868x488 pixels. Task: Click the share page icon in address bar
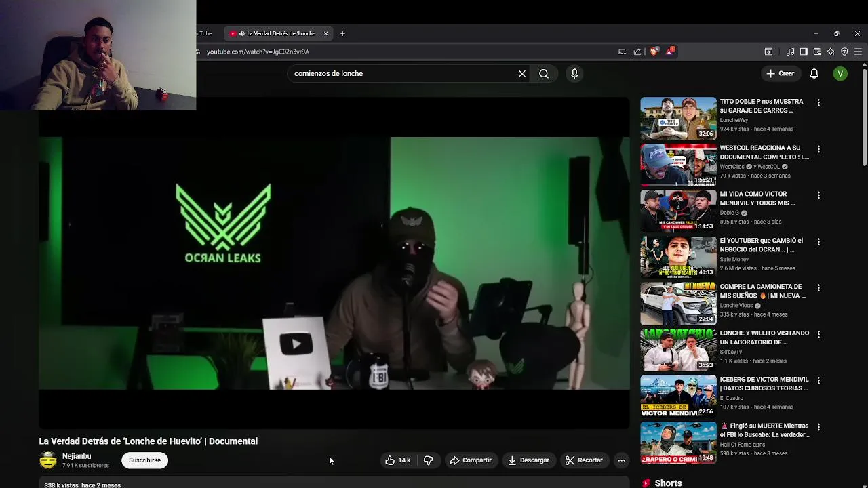637,52
